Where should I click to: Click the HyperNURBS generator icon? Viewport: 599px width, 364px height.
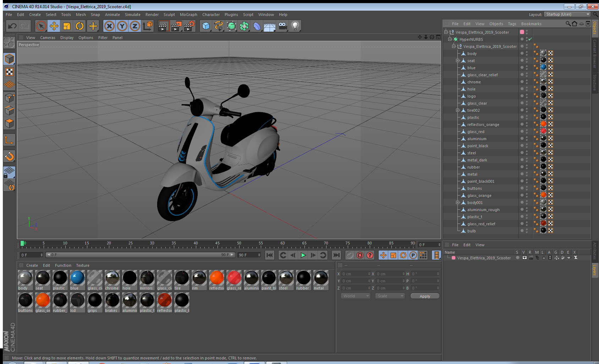[231, 26]
